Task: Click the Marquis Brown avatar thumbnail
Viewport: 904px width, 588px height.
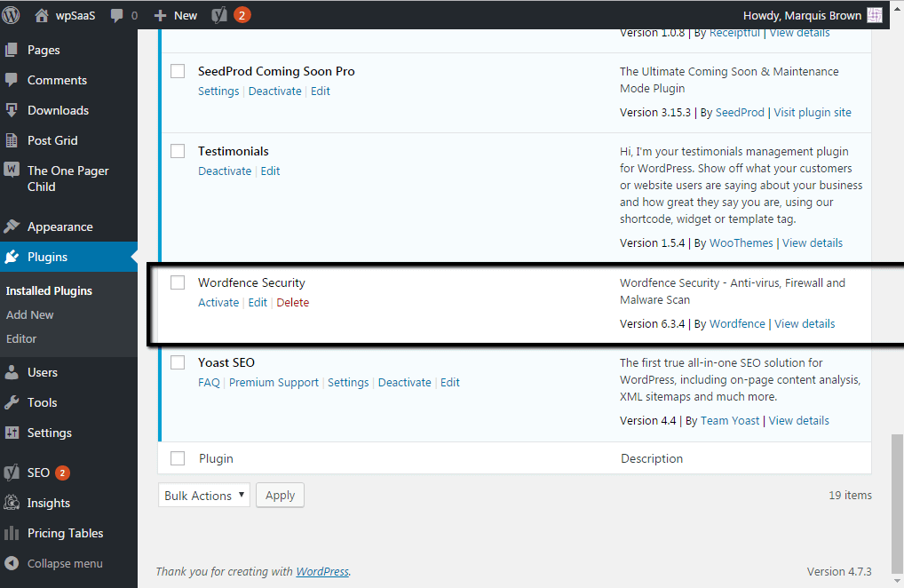Action: [875, 16]
